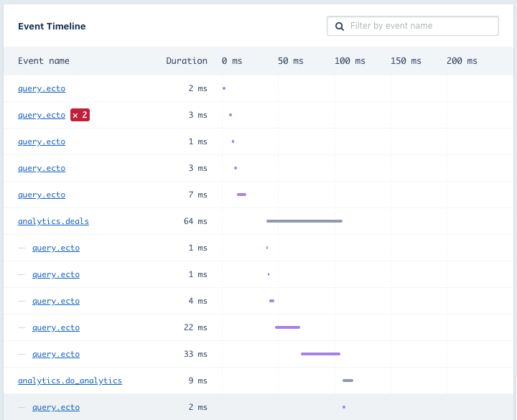The height and width of the screenshot is (420, 517).
Task: Click the purple 33 ms timeline bar
Action: pyautogui.click(x=320, y=354)
